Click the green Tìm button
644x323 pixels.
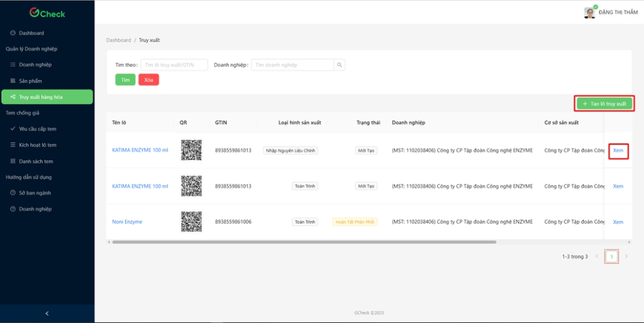pos(126,80)
